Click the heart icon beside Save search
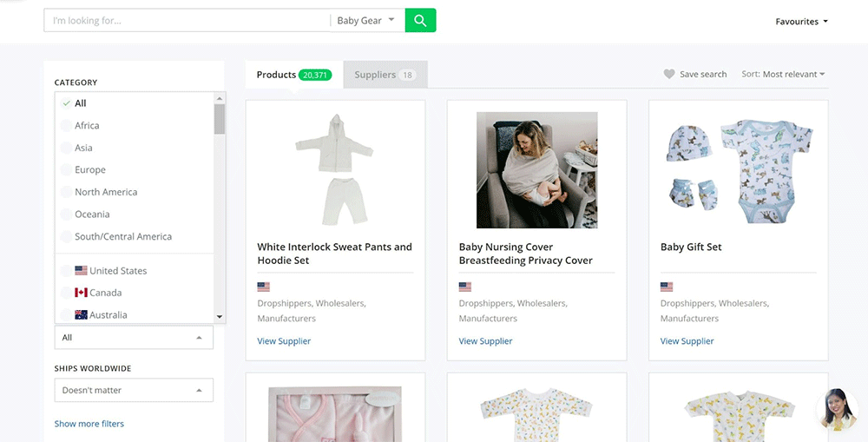Screen dimensions: 868x442 [x=669, y=75]
